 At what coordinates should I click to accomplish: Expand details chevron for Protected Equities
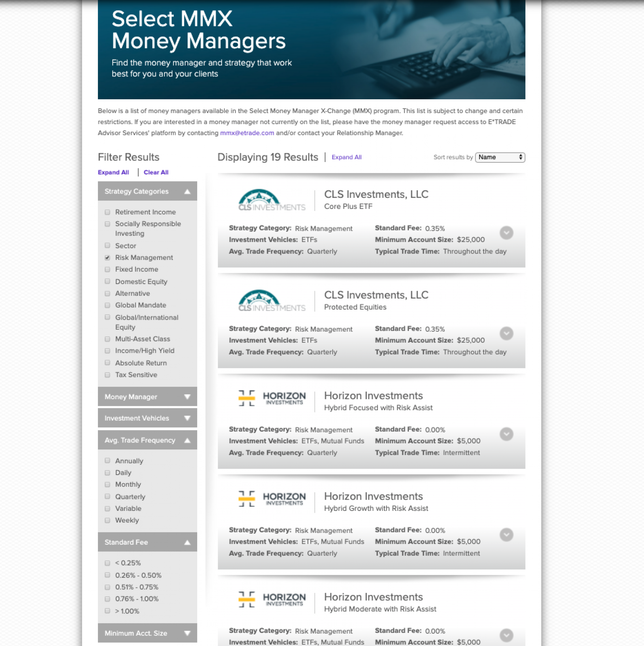click(506, 333)
